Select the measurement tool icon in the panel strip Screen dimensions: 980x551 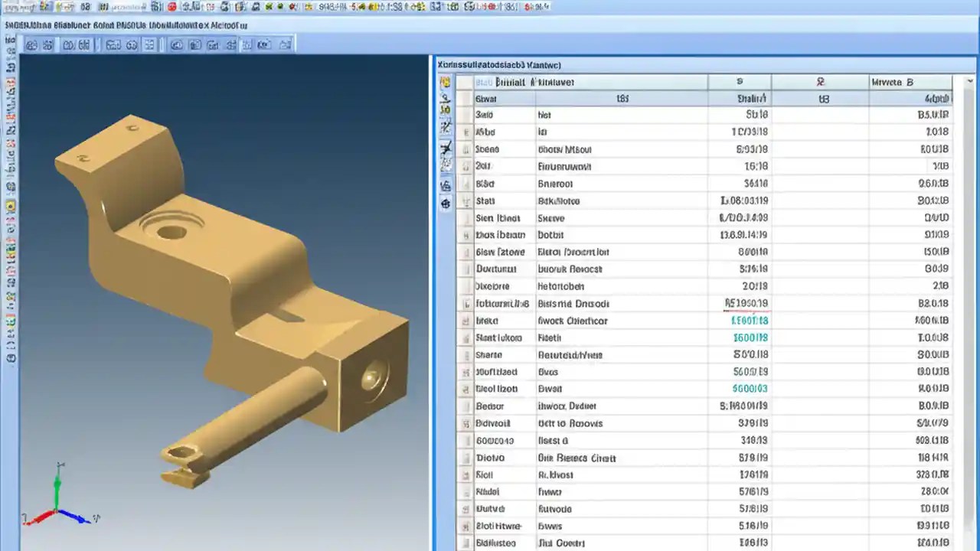pyautogui.click(x=446, y=126)
